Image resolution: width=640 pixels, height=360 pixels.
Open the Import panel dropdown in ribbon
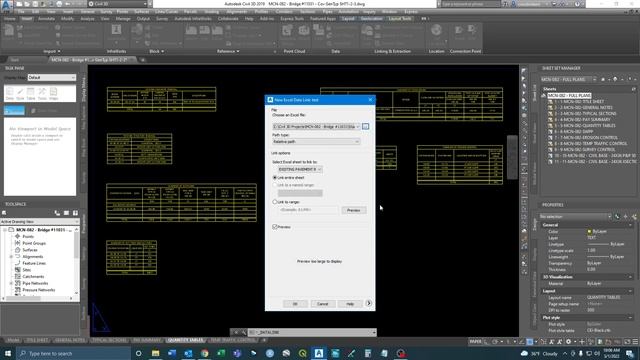pyautogui.click(x=52, y=51)
